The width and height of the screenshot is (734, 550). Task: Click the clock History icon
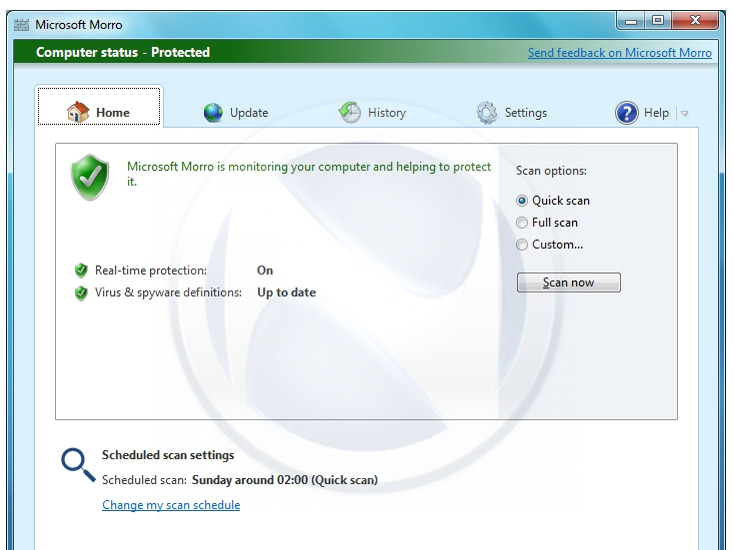[x=349, y=112]
